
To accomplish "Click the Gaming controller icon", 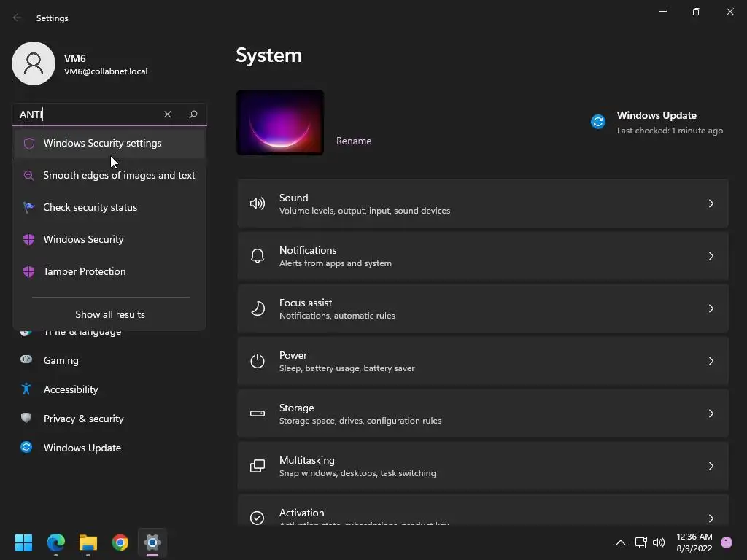I will 26,359.
